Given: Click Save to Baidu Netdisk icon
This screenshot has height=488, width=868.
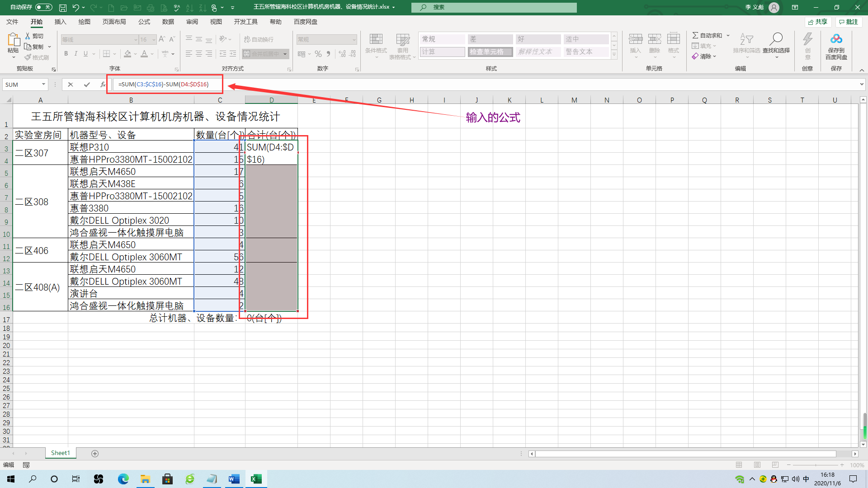Looking at the screenshot, I should click(836, 39).
